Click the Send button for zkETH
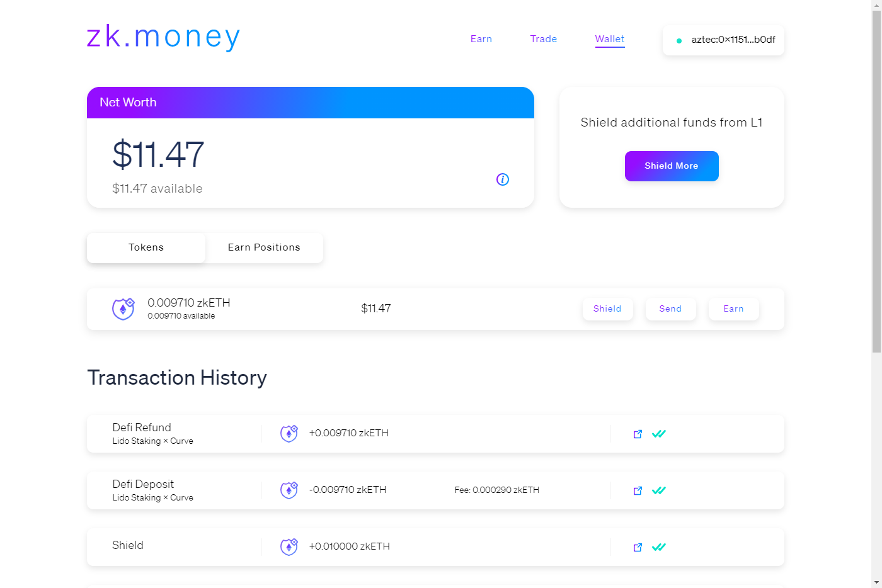 pyautogui.click(x=670, y=309)
